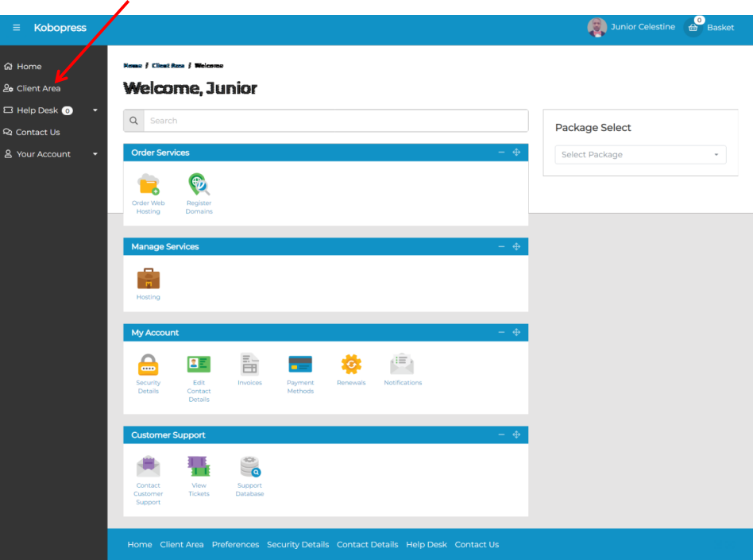Click Help Desk in the footer

click(x=427, y=545)
